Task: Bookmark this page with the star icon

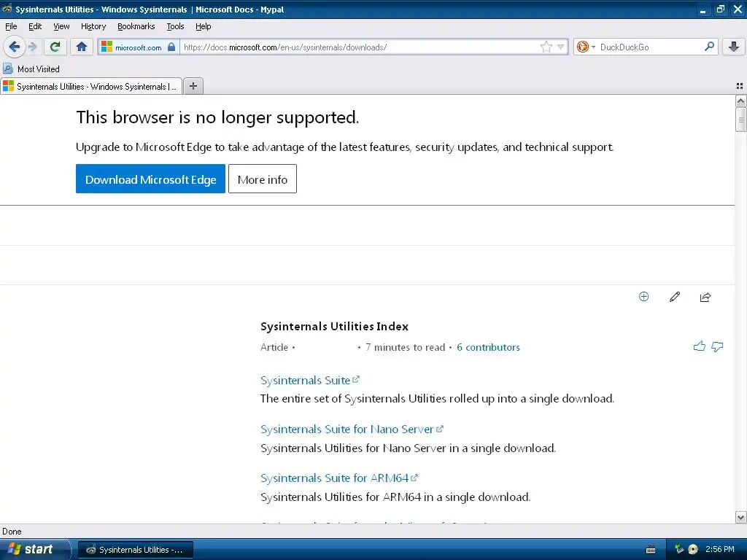Action: (546, 47)
